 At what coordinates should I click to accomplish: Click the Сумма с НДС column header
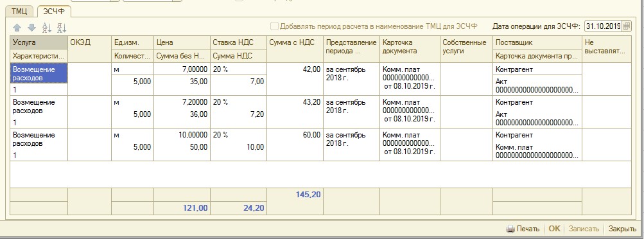295,49
